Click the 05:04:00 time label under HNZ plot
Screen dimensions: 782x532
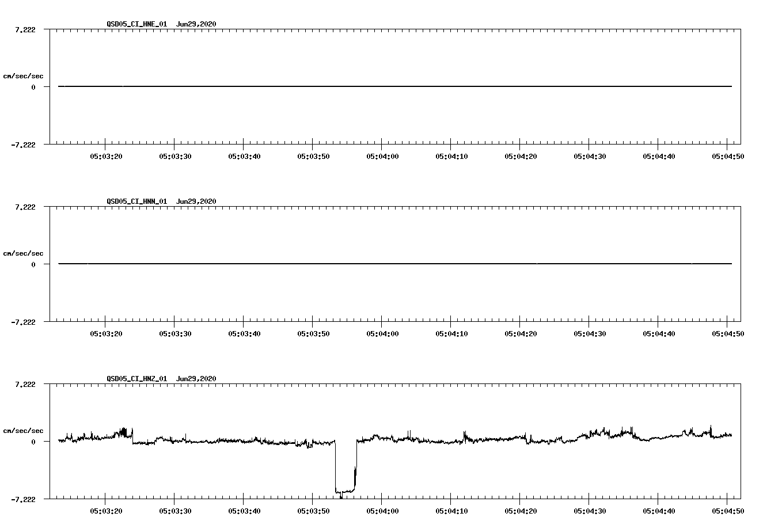coord(382,511)
